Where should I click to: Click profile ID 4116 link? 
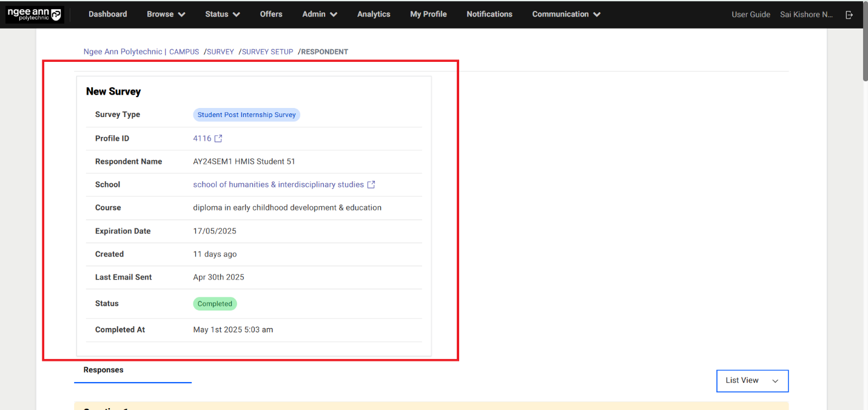point(202,138)
